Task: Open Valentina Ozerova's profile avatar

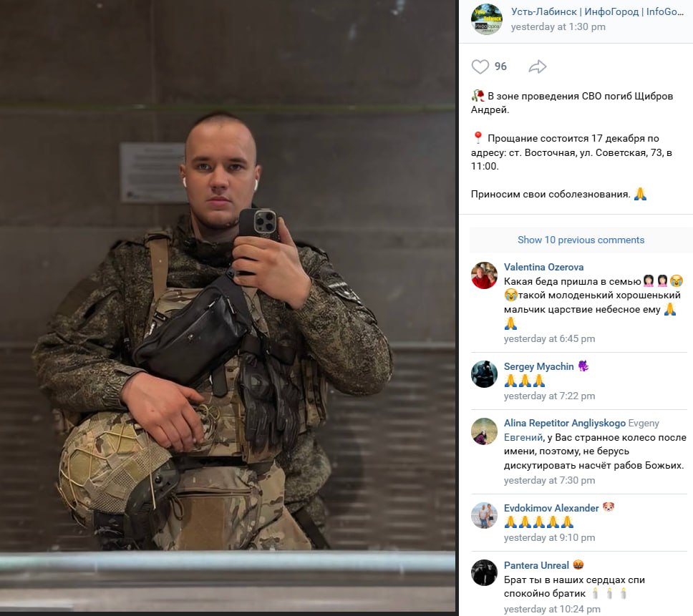Action: click(x=484, y=275)
